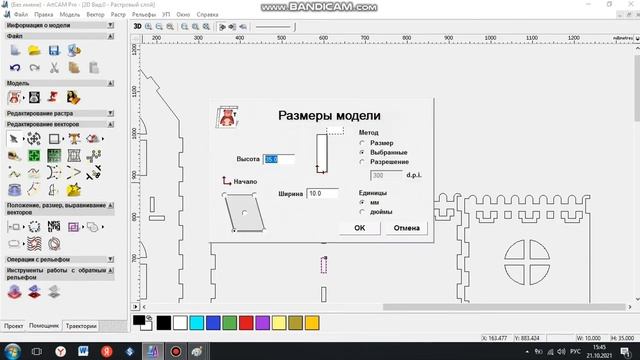The width and height of the screenshot is (640, 360).
Task: Select the Node Editing tool icon
Action: tap(34, 139)
